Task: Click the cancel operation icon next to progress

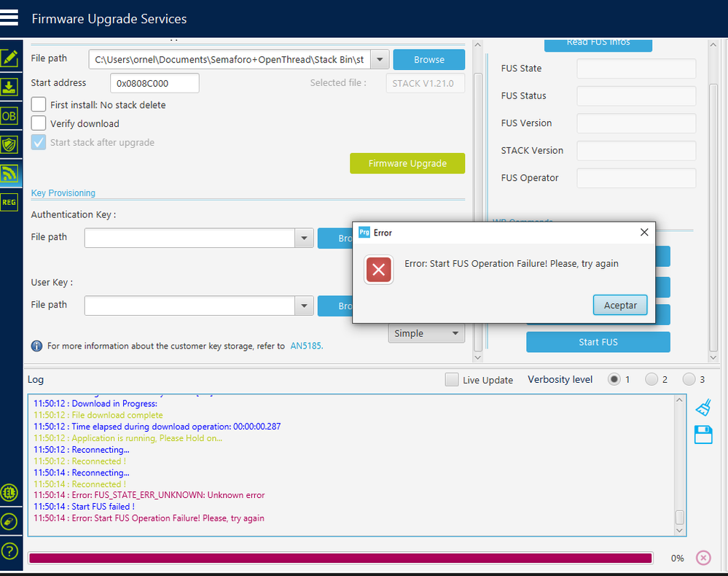Action: pyautogui.click(x=703, y=558)
